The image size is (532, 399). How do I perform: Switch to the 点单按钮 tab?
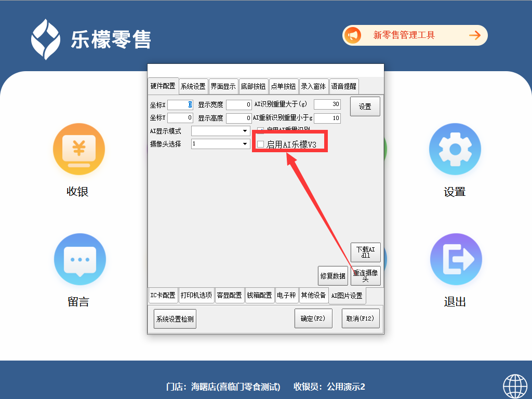(x=283, y=86)
